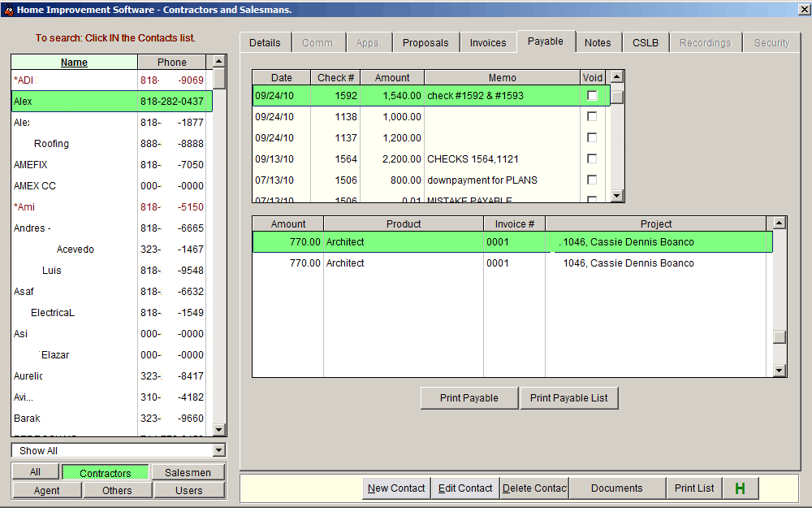Switch to the Invoices tab
Screen dimensions: 812x512
click(x=488, y=43)
